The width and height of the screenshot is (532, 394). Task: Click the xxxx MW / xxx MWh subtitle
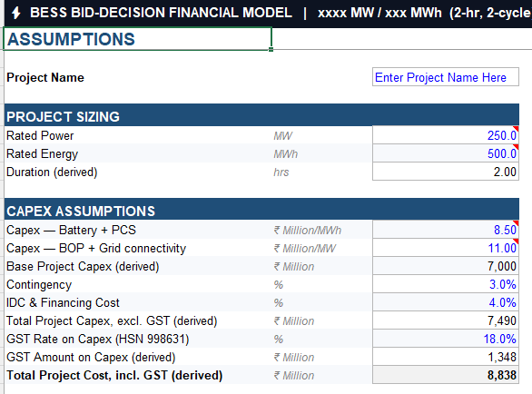379,13
